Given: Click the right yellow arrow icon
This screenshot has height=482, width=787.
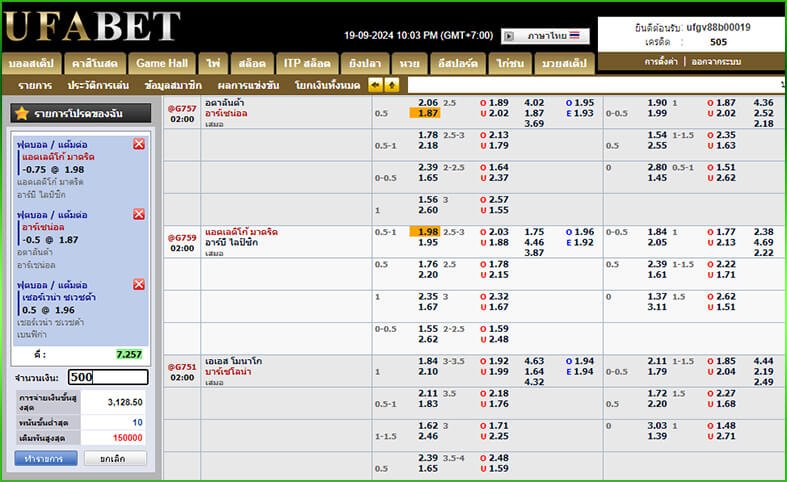Looking at the screenshot, I should click(389, 85).
